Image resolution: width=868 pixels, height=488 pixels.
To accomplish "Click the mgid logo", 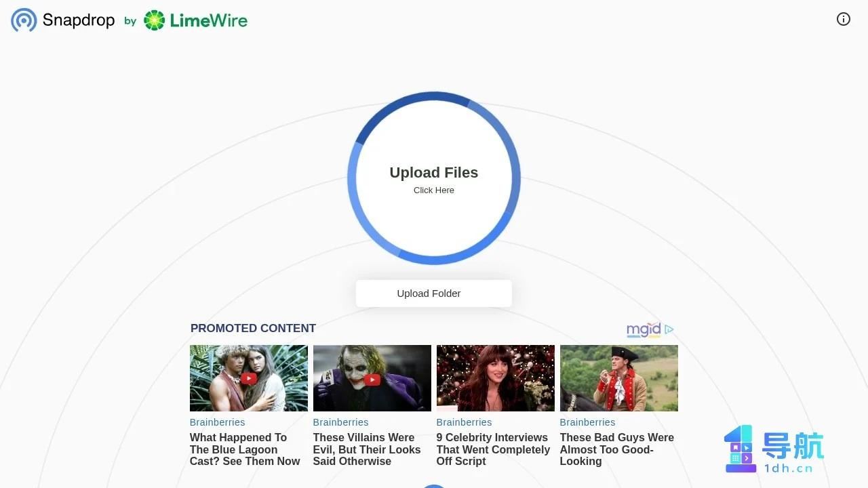I will (x=644, y=330).
